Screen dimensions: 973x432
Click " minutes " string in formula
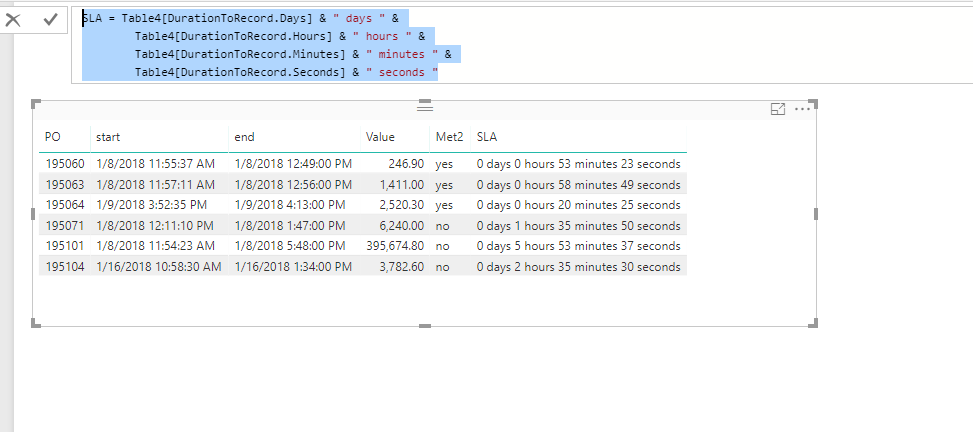(x=401, y=55)
